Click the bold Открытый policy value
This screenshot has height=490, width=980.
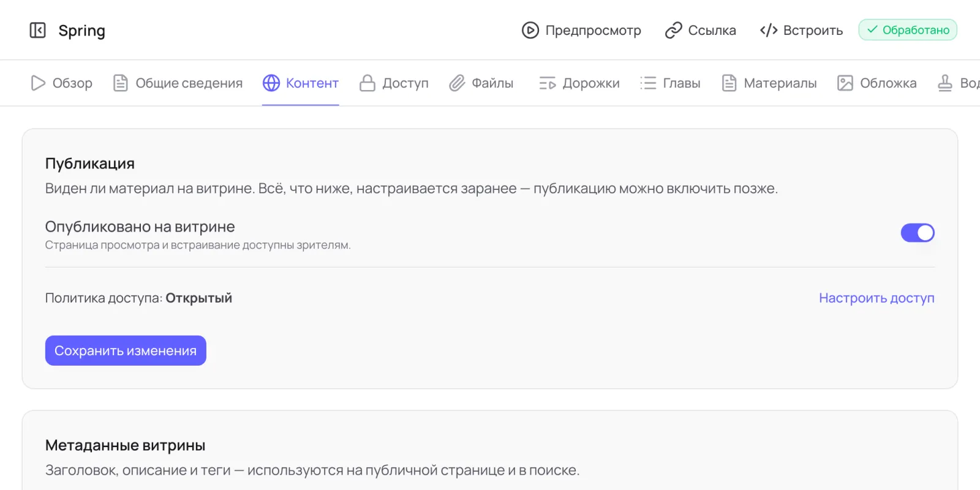point(199,298)
